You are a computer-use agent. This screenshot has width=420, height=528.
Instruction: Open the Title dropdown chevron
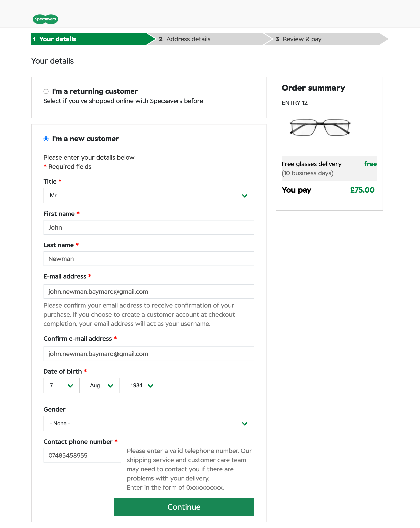point(244,195)
